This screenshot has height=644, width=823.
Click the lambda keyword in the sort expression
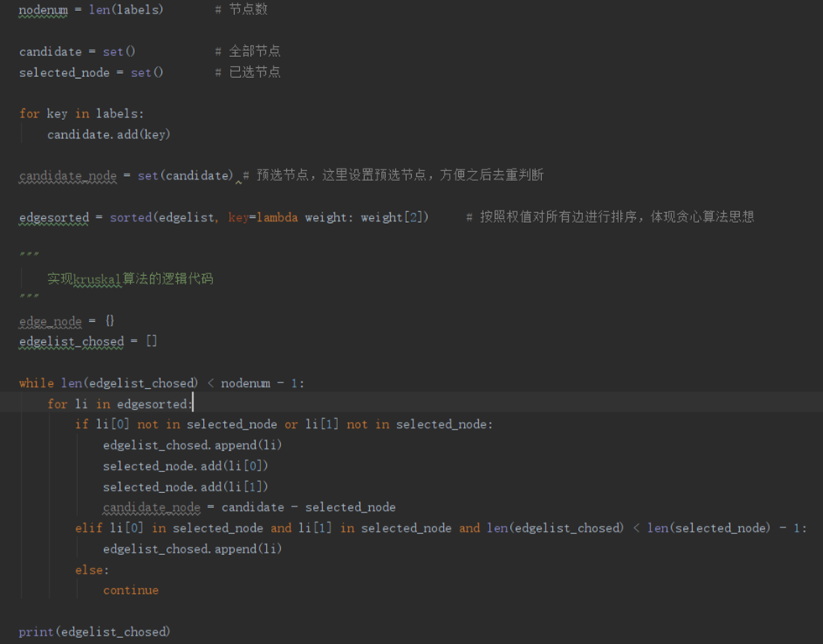(x=277, y=216)
